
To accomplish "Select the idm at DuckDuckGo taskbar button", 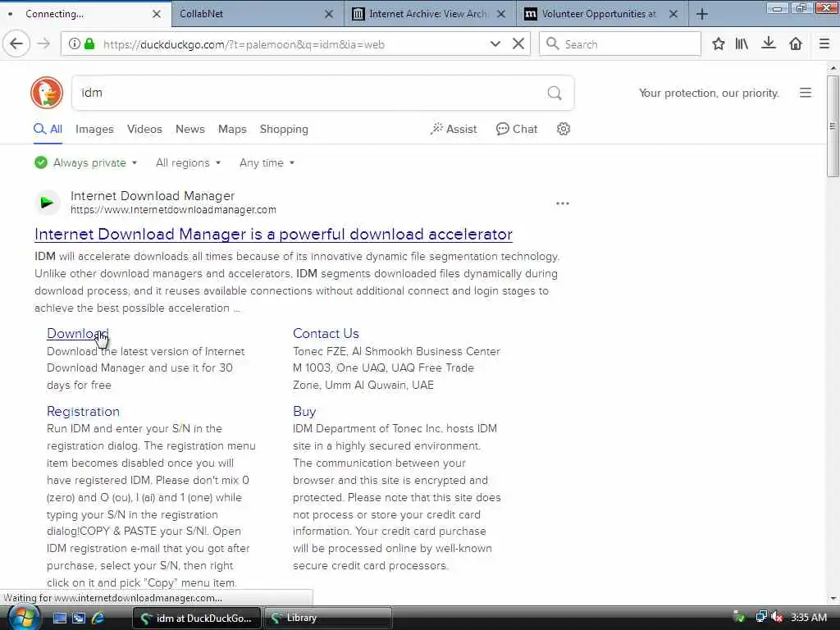I will 197,618.
